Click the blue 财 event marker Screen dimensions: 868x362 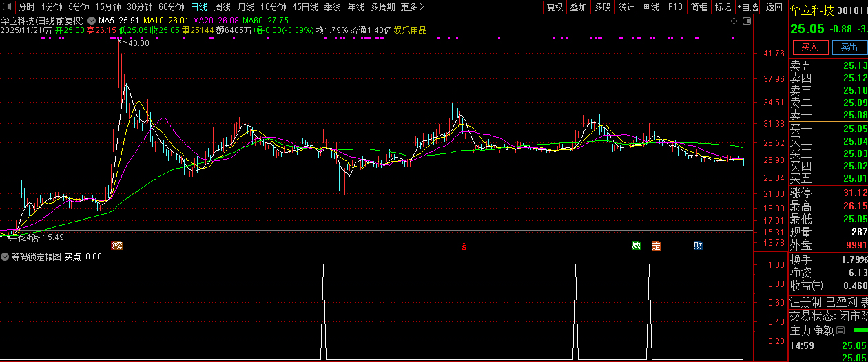pyautogui.click(x=698, y=246)
